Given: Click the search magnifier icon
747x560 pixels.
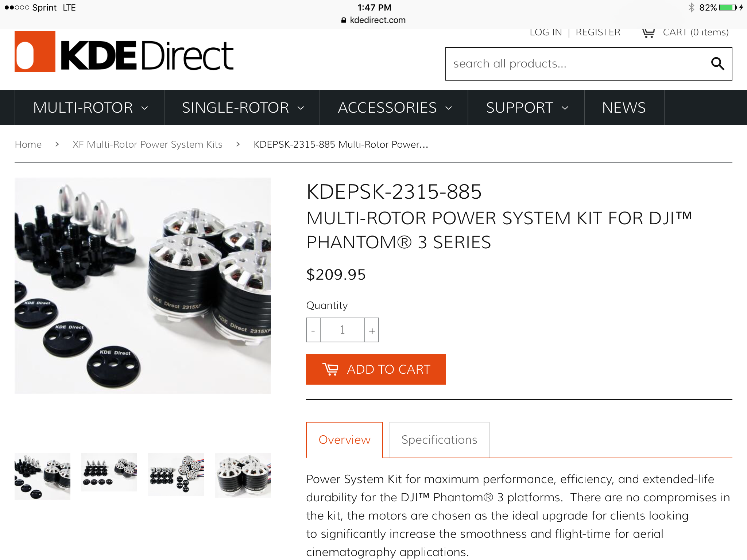Looking at the screenshot, I should (x=717, y=64).
